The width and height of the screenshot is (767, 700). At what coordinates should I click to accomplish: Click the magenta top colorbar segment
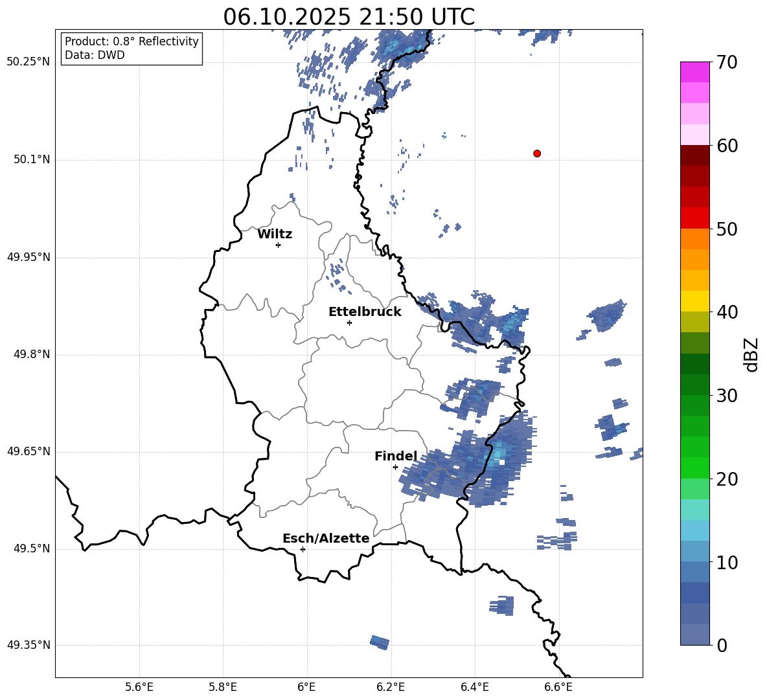(694, 73)
